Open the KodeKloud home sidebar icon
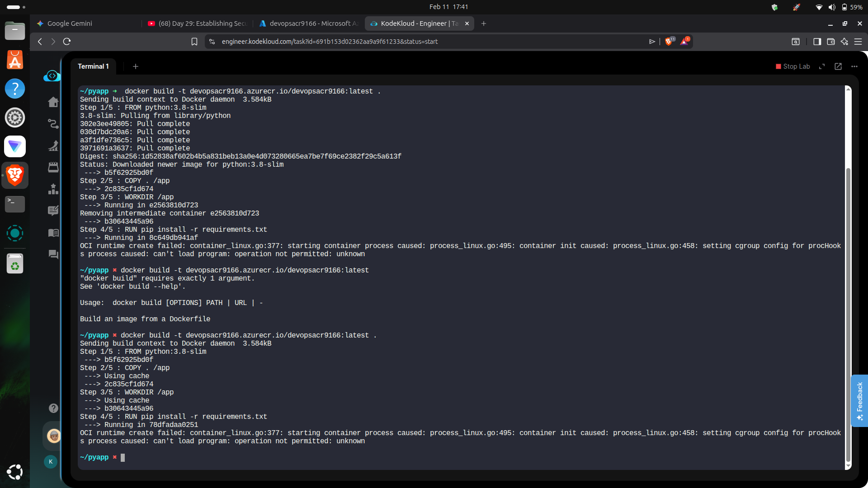The width and height of the screenshot is (868, 488). click(x=53, y=102)
